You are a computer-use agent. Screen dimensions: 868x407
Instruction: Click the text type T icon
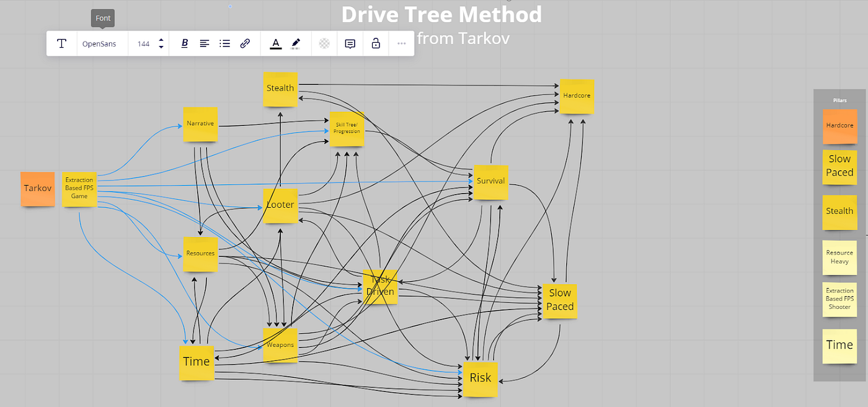click(61, 43)
